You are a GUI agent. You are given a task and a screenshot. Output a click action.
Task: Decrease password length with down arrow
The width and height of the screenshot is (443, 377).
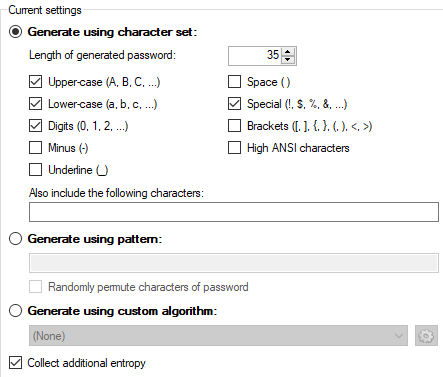point(288,60)
